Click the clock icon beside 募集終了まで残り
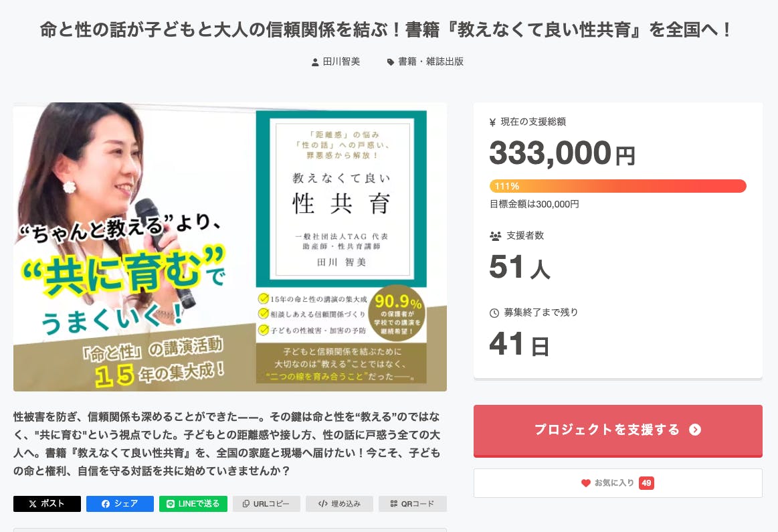The image size is (778, 532). click(x=494, y=313)
